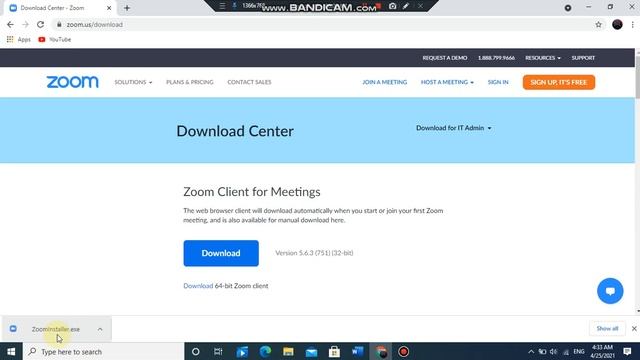Click Request a Demo
640x360 pixels.
tap(445, 58)
